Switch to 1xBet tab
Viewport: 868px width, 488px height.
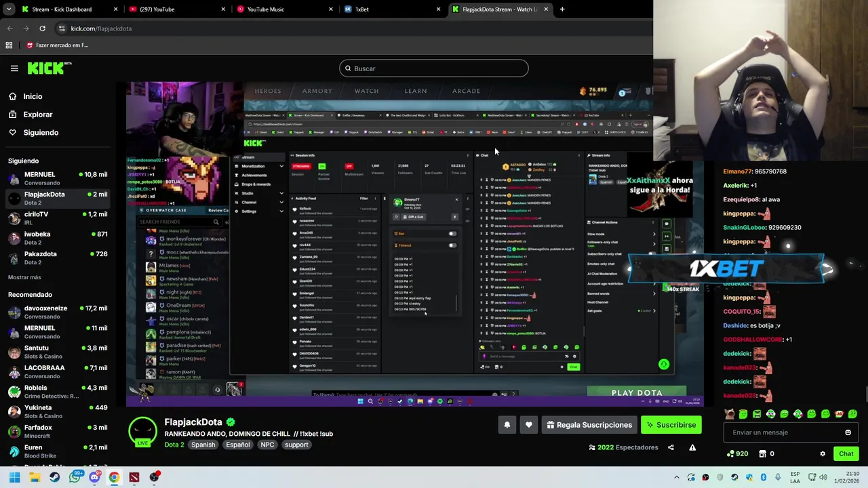coord(393,9)
